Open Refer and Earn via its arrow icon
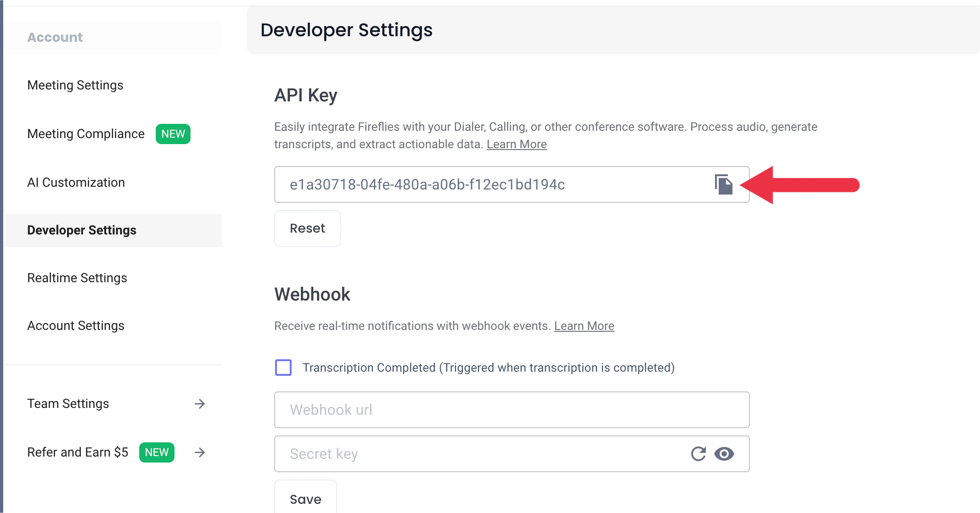This screenshot has width=980, height=513. pos(200,452)
